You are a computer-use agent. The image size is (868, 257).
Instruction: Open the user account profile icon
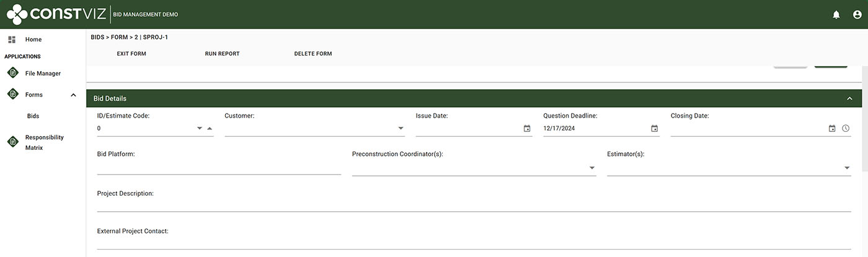point(857,15)
